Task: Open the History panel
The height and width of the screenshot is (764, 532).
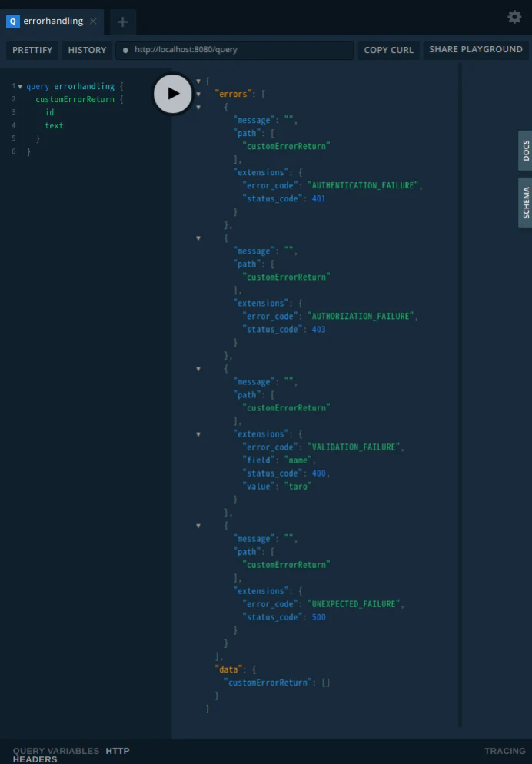Action: pos(87,50)
